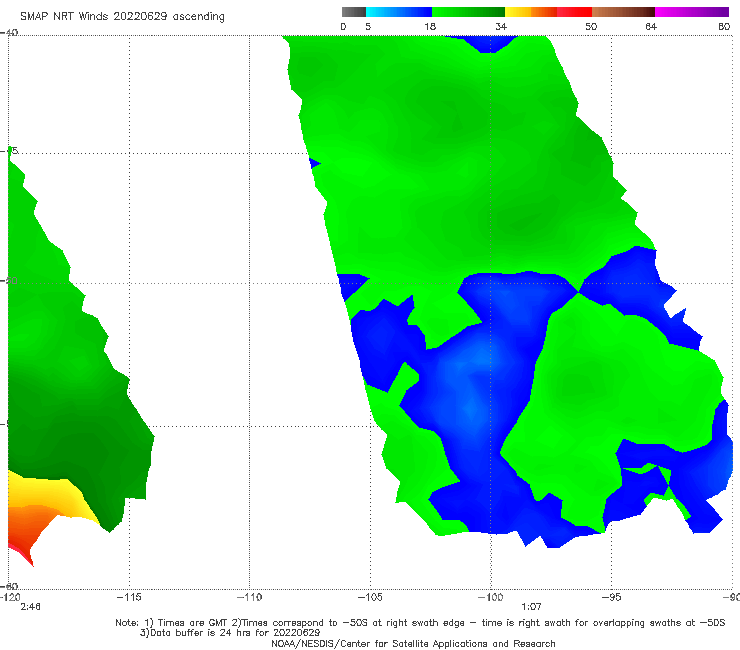Click the orange-red wind area at lower left
Screen dimensions: 740x650
(26, 526)
